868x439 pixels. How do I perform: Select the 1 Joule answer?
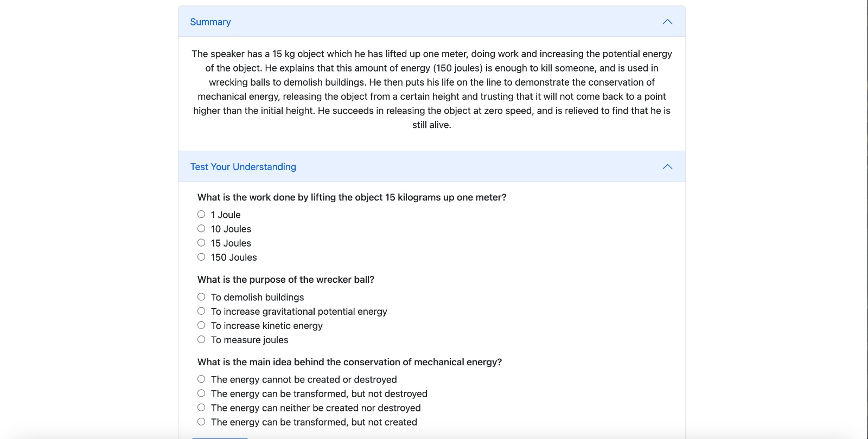(201, 214)
